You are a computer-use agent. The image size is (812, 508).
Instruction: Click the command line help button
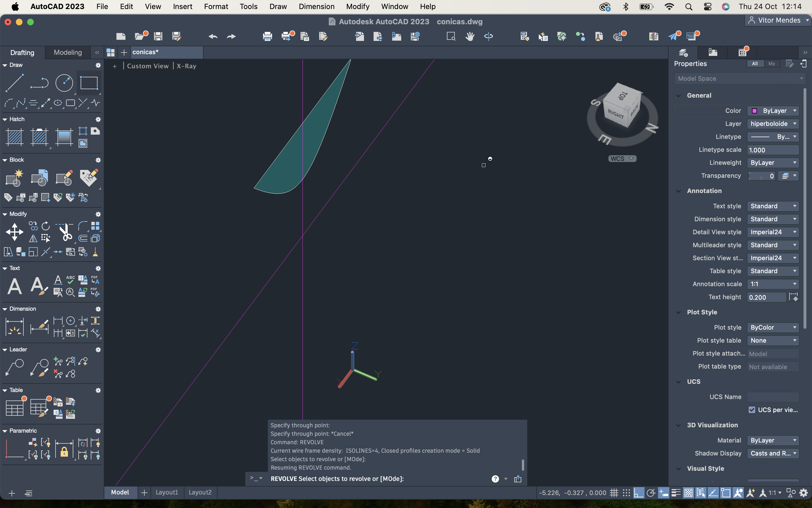click(495, 479)
